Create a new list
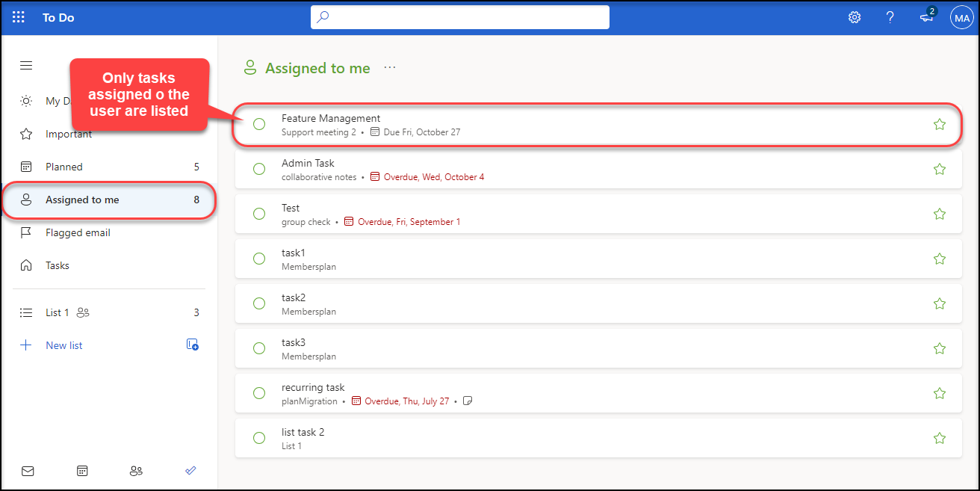The height and width of the screenshot is (491, 980). [63, 345]
